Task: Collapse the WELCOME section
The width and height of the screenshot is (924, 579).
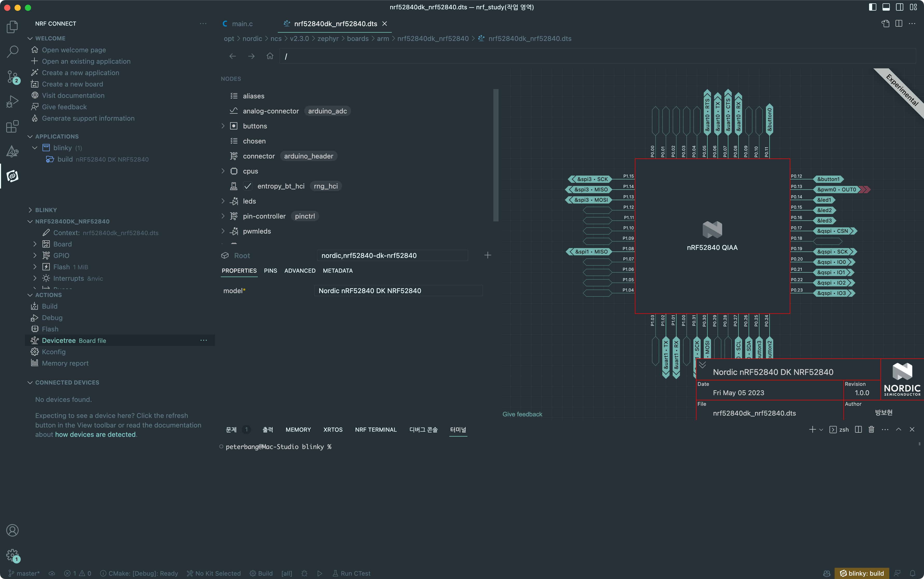Action: (30, 38)
